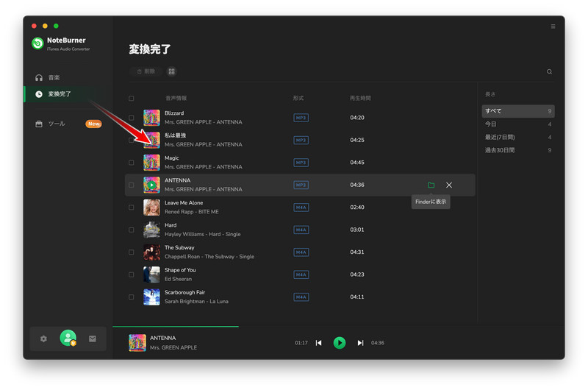
Task: Click MP3 format badge for Magic
Action: [301, 163]
